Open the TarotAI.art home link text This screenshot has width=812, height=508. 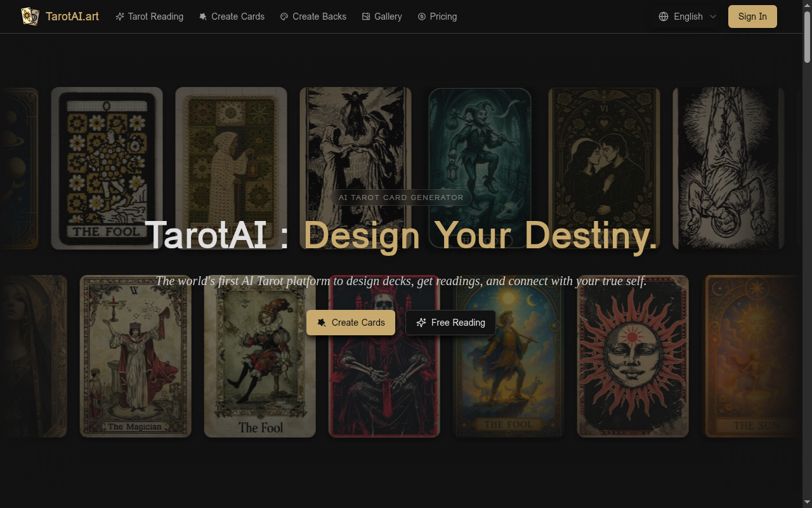[x=72, y=17]
